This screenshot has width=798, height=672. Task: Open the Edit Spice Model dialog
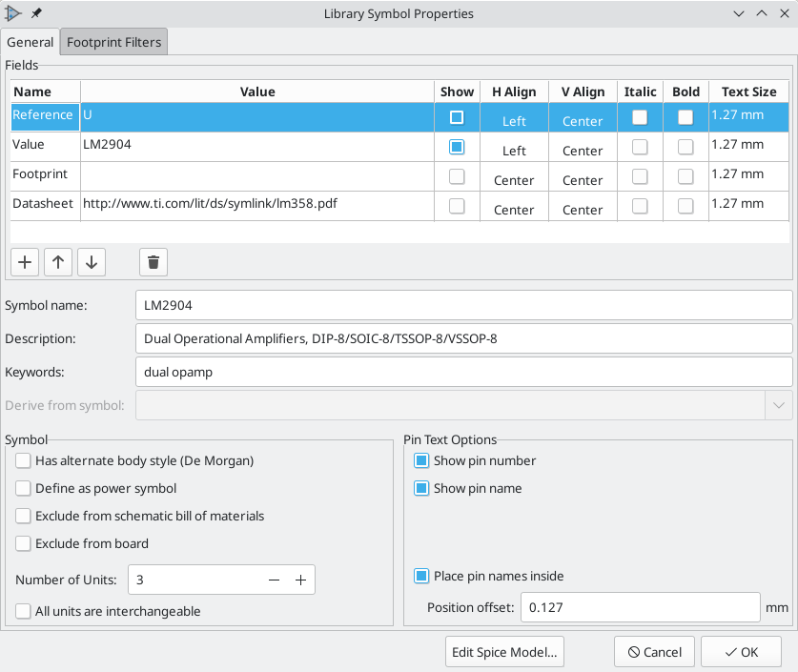pyautogui.click(x=505, y=652)
